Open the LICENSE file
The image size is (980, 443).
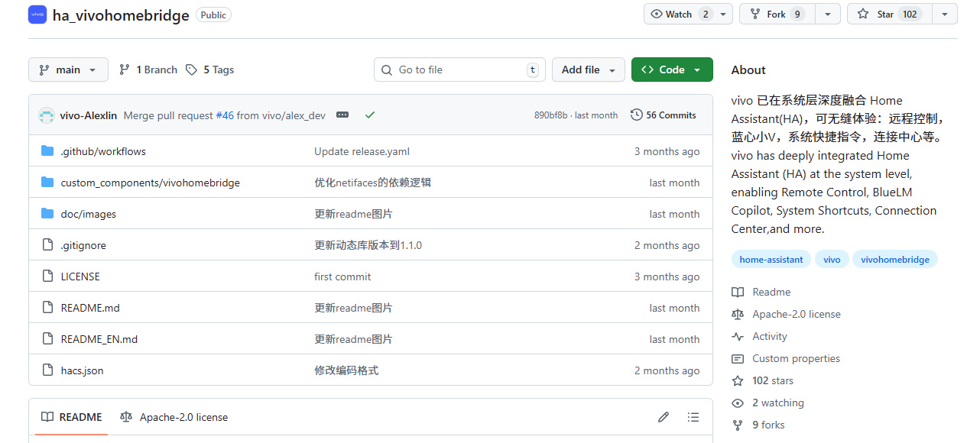click(80, 276)
